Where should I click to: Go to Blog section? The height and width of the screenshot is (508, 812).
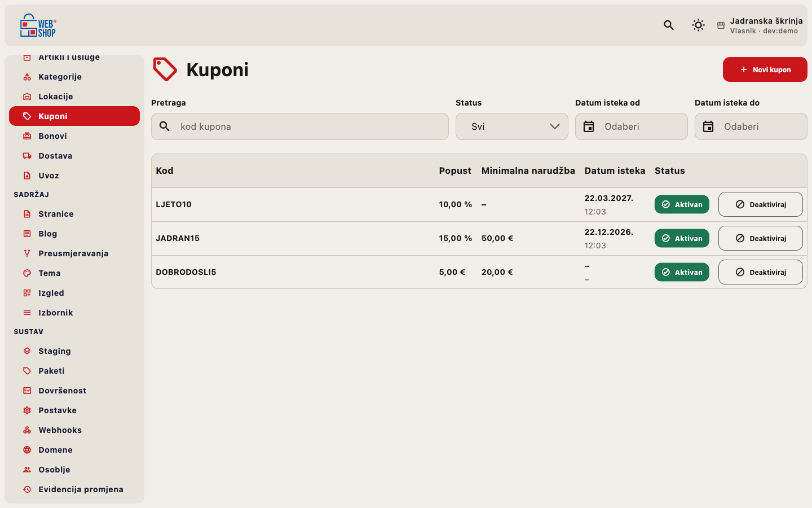[74, 234]
